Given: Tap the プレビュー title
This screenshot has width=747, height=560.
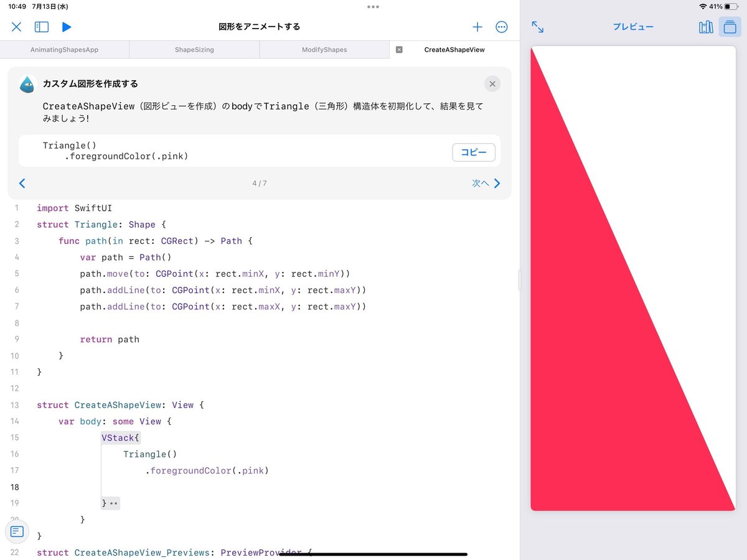Looking at the screenshot, I should point(633,27).
